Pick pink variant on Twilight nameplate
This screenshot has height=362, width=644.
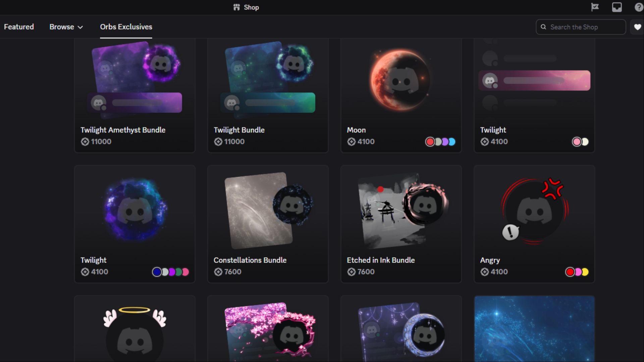tap(577, 142)
